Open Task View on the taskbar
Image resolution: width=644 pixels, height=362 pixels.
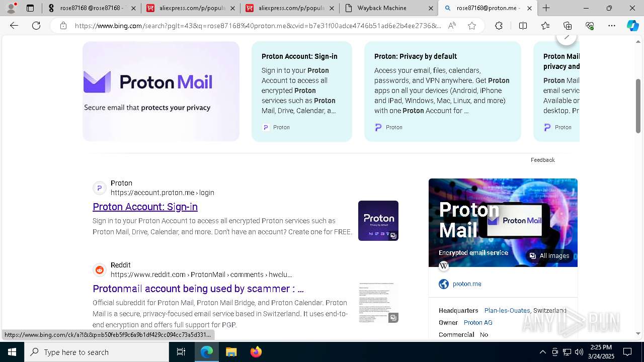pos(181,352)
